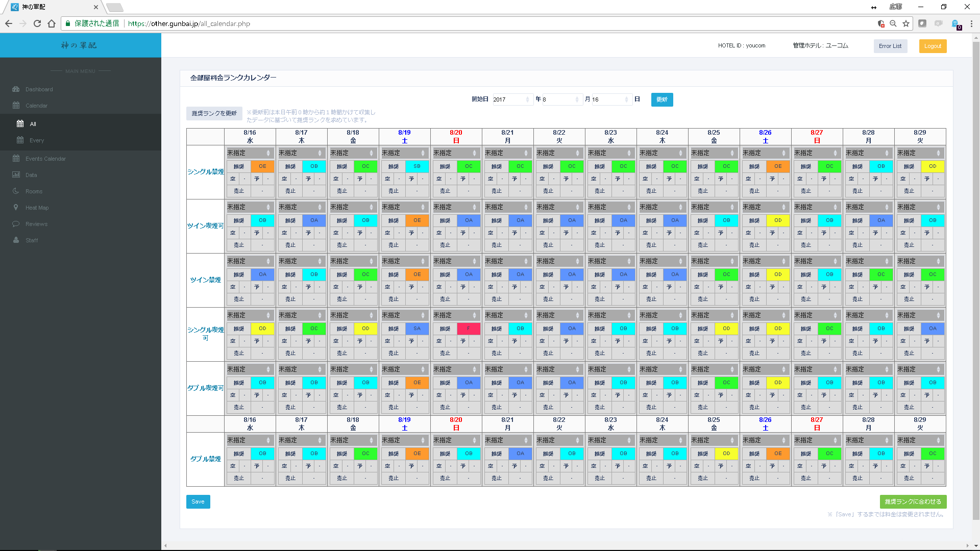This screenshot has width=980, height=551.
Task: Click orange OE rank for シングル禁煙 on 8/16
Action: click(x=262, y=166)
